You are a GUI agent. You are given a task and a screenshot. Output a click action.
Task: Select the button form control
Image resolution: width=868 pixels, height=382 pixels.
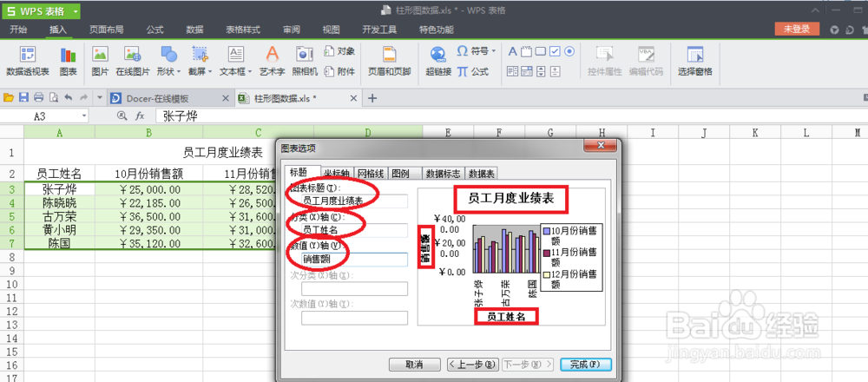(x=541, y=51)
